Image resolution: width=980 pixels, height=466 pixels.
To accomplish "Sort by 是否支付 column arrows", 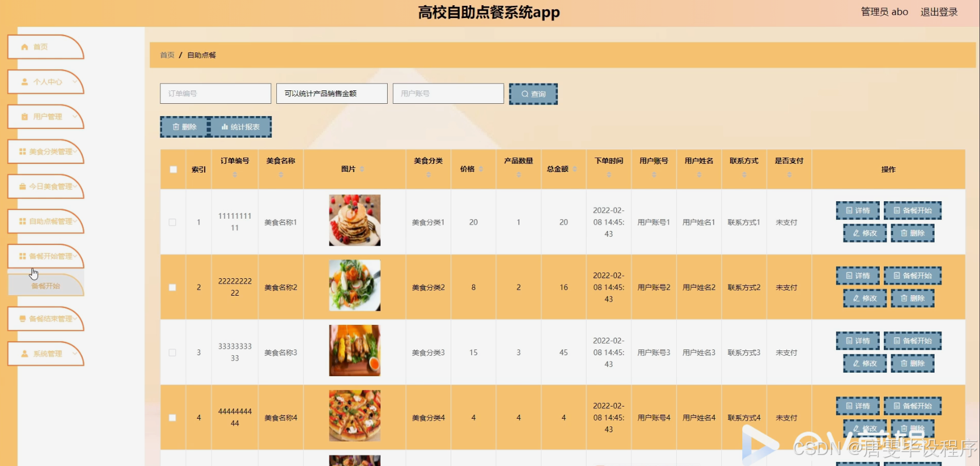I will pos(789,174).
